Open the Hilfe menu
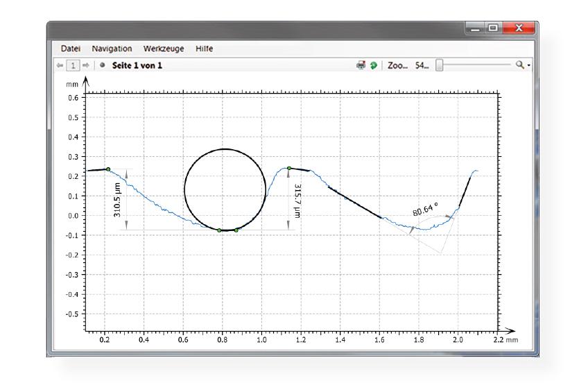Screen dimensions: 588x392 tap(204, 49)
